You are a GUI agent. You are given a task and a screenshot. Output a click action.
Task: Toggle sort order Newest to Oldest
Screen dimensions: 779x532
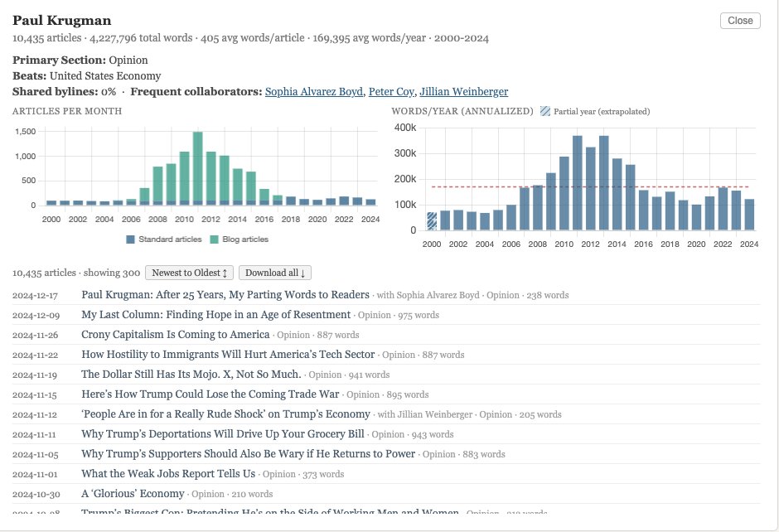point(189,273)
